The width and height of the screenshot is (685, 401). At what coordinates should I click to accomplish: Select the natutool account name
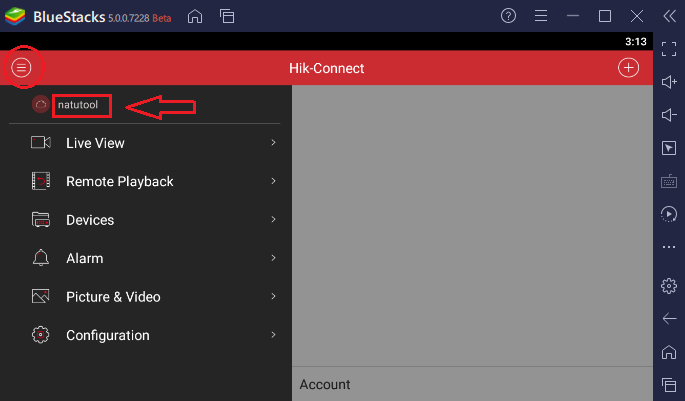point(78,105)
